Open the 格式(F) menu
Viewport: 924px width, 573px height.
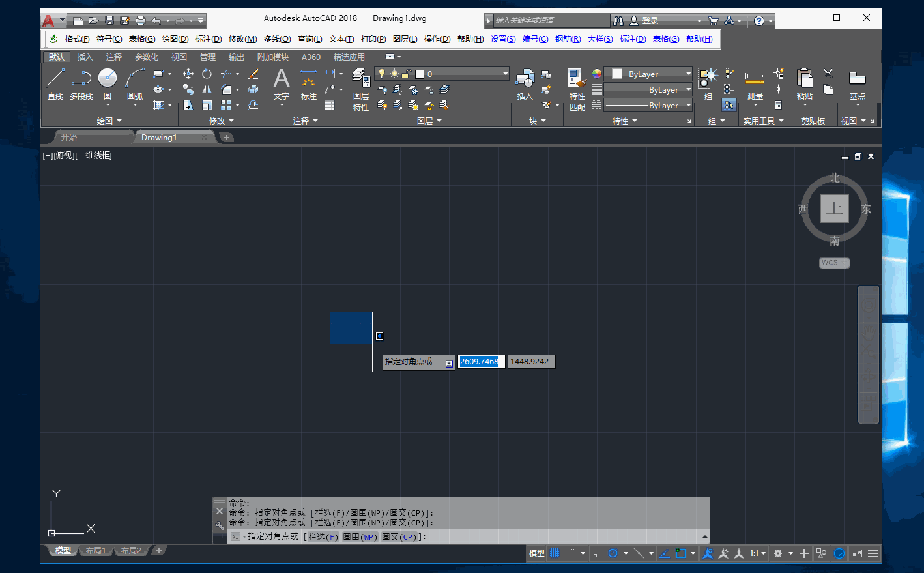point(78,39)
